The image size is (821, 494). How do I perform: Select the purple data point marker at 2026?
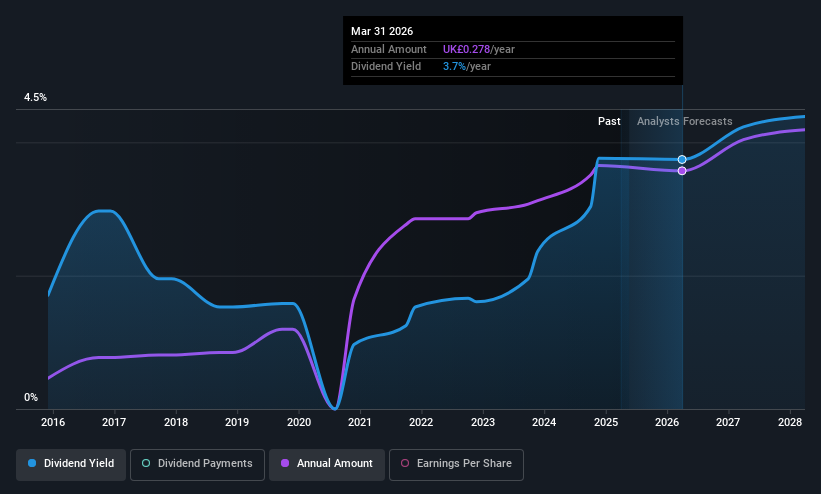pos(682,171)
